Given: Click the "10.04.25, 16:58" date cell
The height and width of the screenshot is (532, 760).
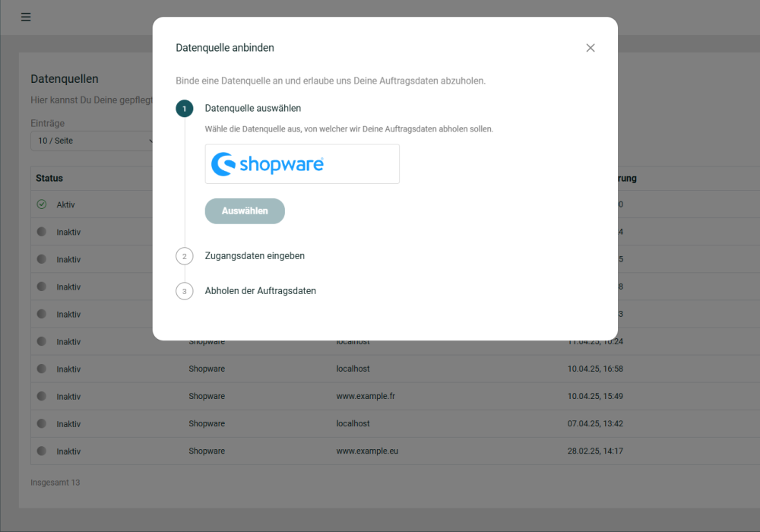Looking at the screenshot, I should (595, 369).
